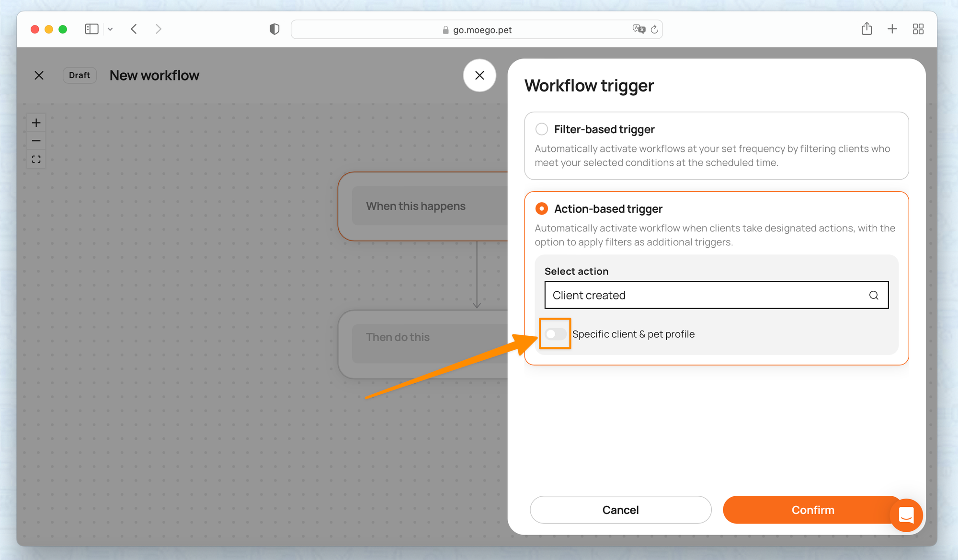Click the search icon in Select action
This screenshot has width=958, height=560.
click(873, 295)
